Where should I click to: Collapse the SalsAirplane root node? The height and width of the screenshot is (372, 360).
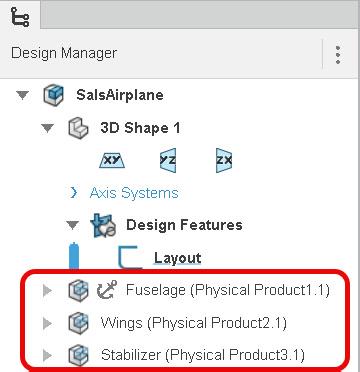(x=22, y=96)
